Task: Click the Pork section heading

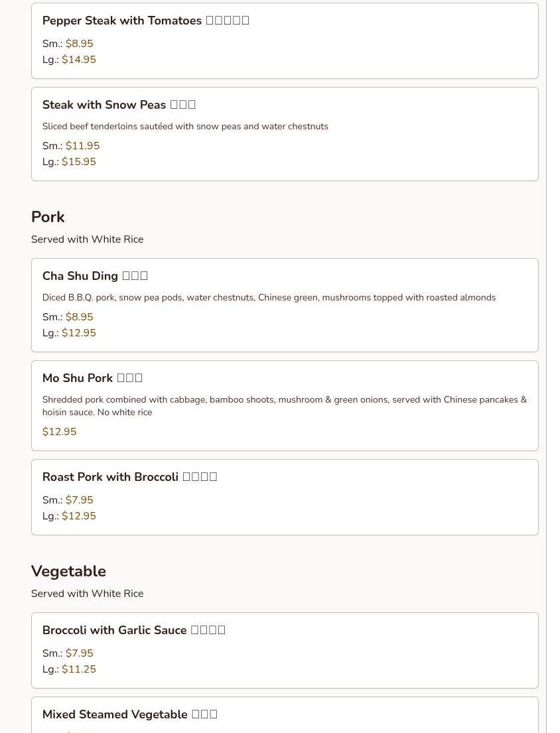Action: (48, 217)
